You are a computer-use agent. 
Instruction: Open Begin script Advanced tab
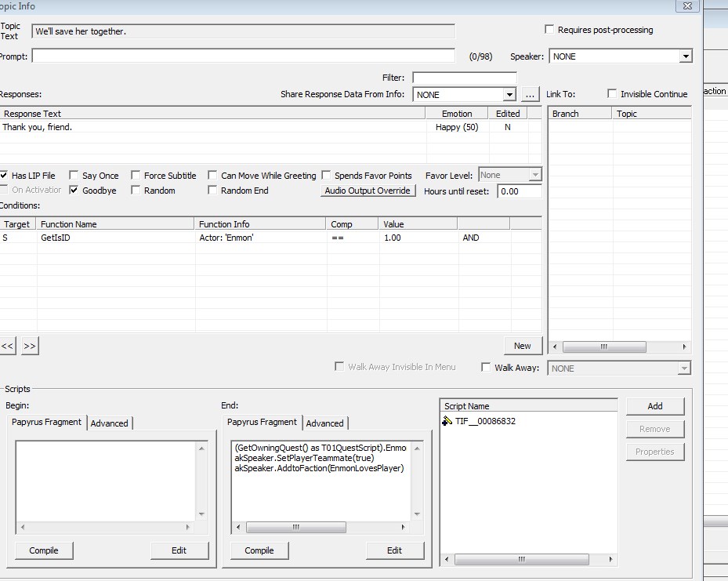[x=110, y=423]
